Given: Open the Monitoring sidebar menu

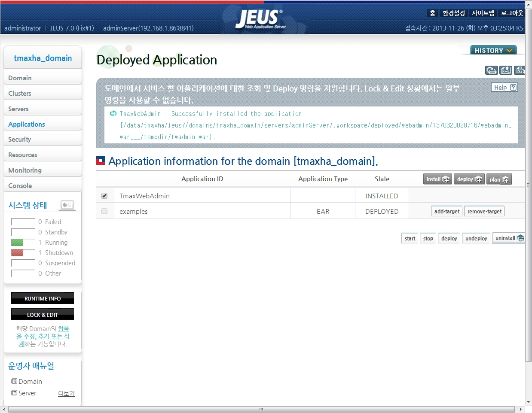Looking at the screenshot, I should click(43, 170).
